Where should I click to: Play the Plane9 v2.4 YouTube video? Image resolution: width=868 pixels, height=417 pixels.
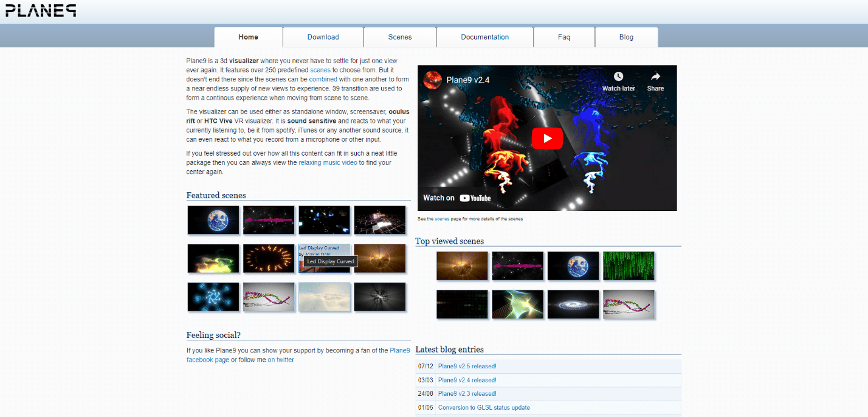pyautogui.click(x=547, y=138)
